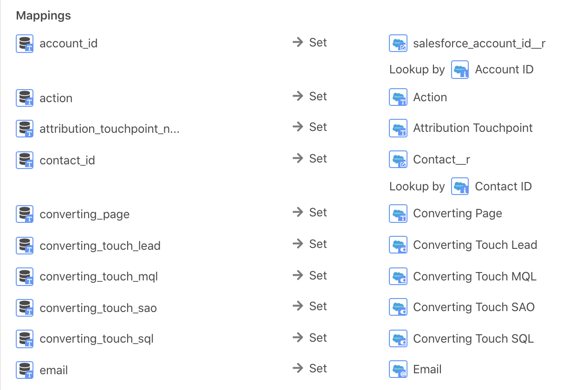Select Converting Touch Lead destination field

tap(475, 245)
